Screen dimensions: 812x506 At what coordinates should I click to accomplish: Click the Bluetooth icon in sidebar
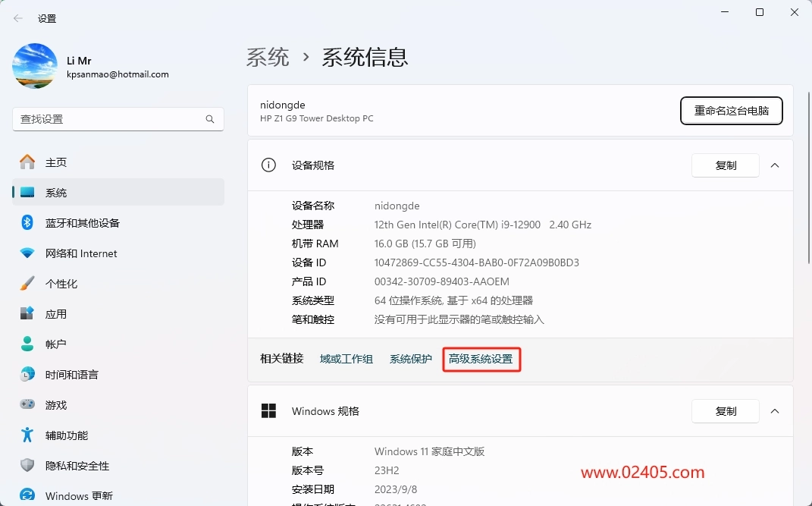27,223
